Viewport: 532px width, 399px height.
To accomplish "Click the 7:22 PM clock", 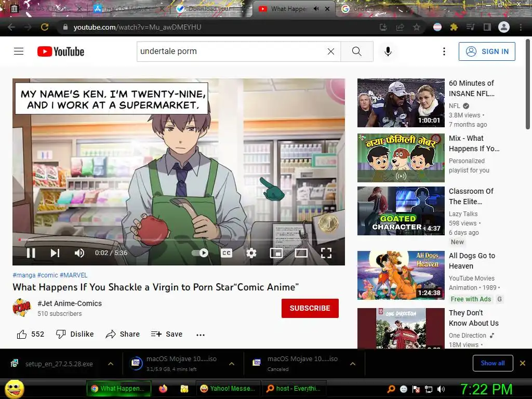I will pyautogui.click(x=486, y=389).
